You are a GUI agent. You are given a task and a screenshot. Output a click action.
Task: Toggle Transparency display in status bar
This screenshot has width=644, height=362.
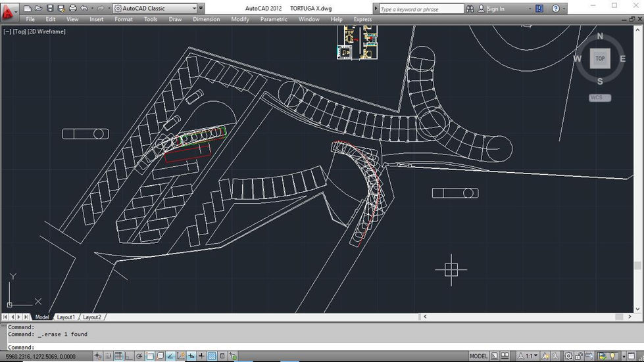point(212,356)
